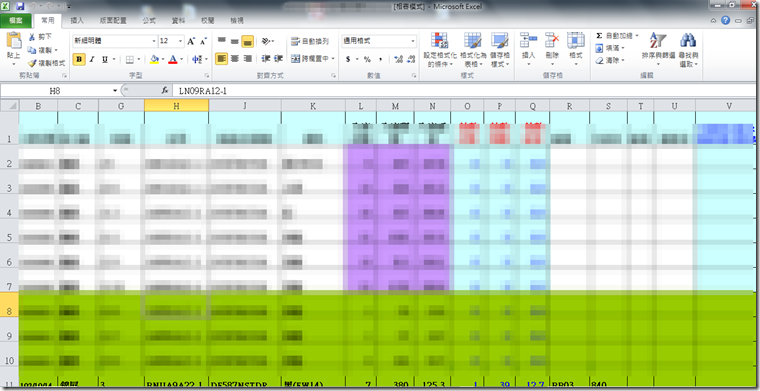Viewport: 760px width, 391px height.
Task: Toggle Middle Align vertical alignment
Action: (235, 41)
